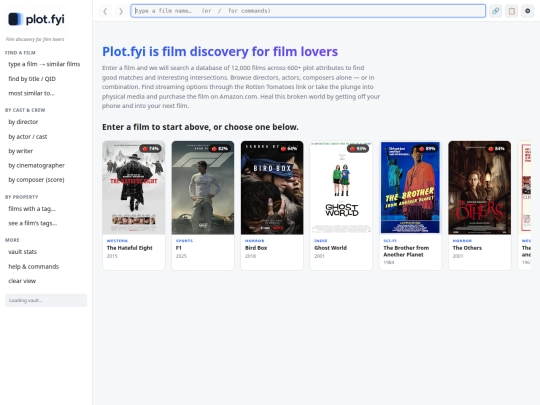Click 'Bird Box' title text
The image size is (540, 405).
click(256, 248)
